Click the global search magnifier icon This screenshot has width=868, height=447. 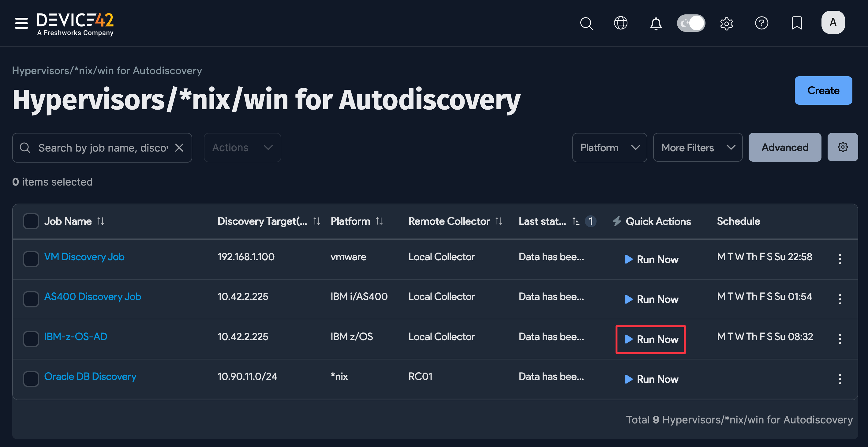(x=586, y=23)
